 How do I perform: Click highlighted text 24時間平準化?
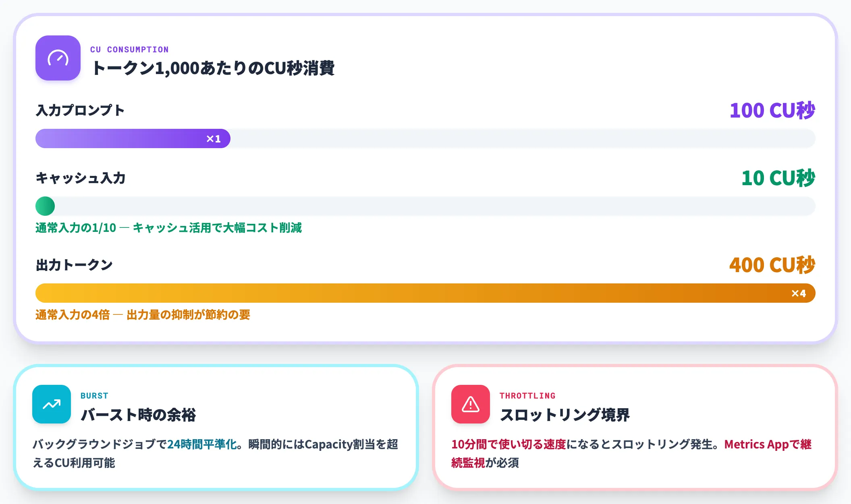coord(202,444)
